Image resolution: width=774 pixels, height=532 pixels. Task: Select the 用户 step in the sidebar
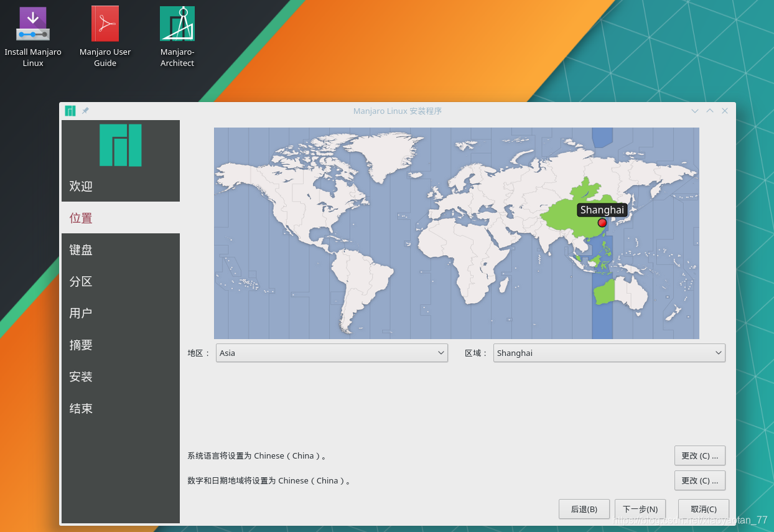(x=121, y=313)
